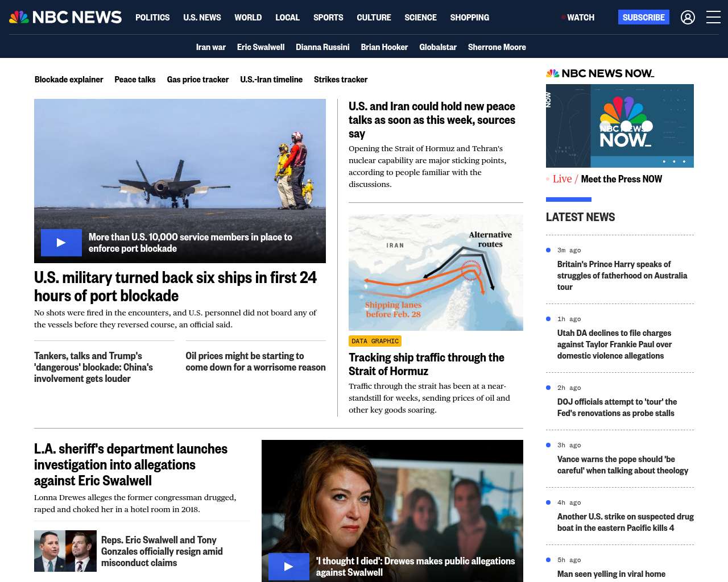Screen dimensions: 728x582
Task: Open the user account profile icon
Action: [688, 18]
